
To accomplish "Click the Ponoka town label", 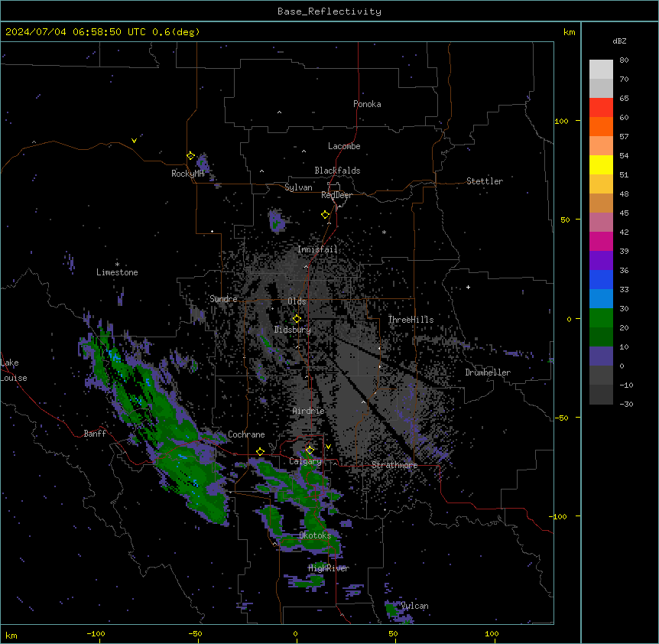I will click(x=367, y=104).
